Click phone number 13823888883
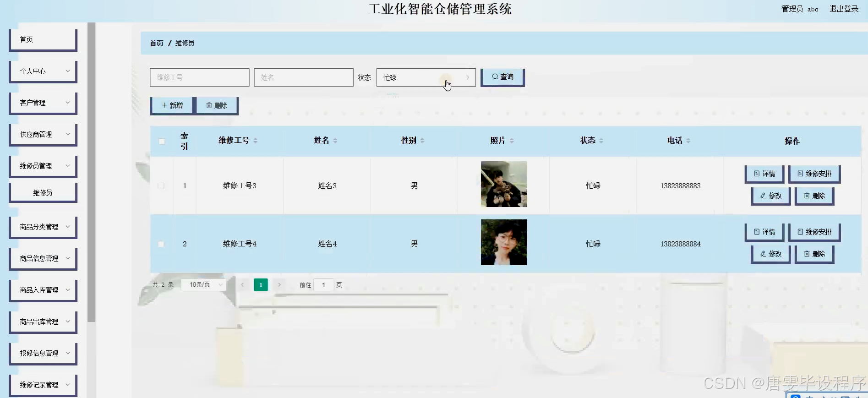 click(x=680, y=186)
